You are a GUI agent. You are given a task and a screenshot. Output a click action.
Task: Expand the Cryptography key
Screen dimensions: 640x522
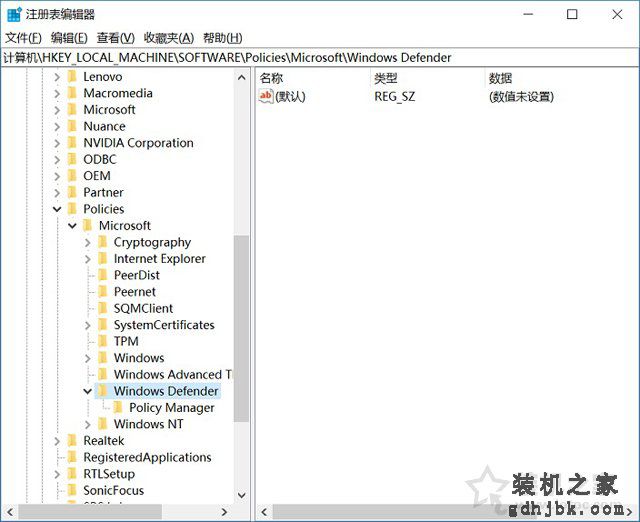[87, 242]
